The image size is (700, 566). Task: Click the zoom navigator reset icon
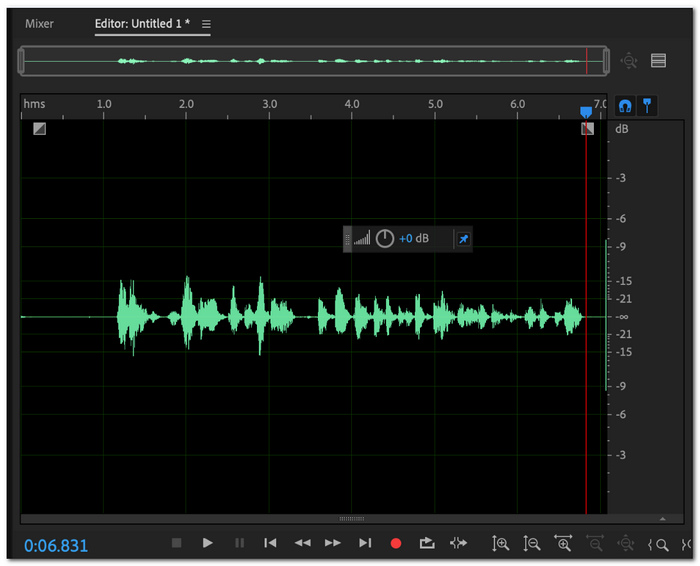tap(629, 60)
